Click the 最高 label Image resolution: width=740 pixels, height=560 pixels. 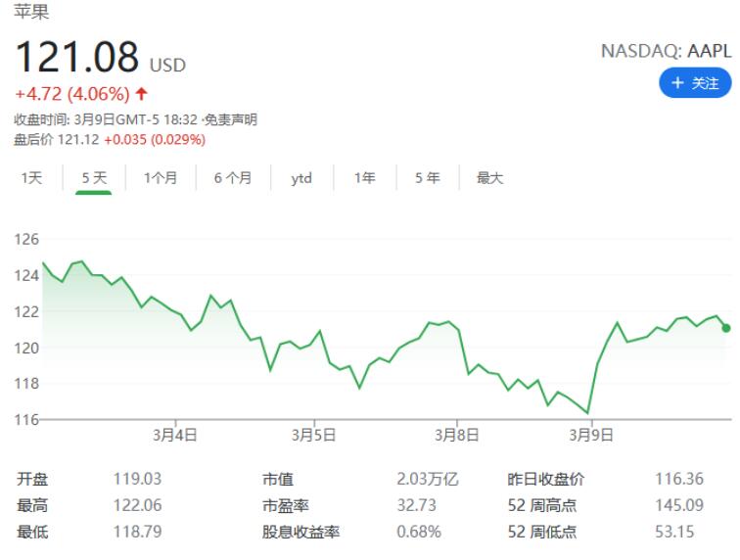click(32, 506)
